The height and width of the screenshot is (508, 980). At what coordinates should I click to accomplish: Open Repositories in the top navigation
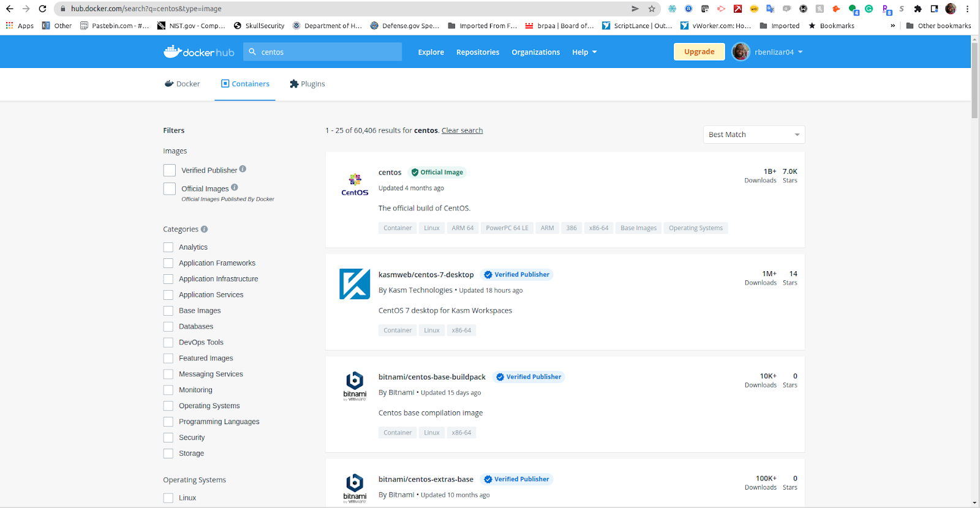478,52
